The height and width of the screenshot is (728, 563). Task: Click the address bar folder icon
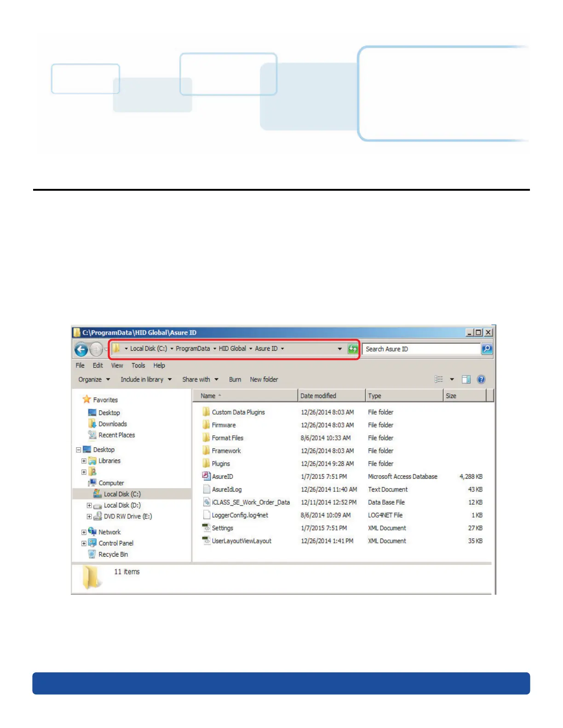(116, 348)
